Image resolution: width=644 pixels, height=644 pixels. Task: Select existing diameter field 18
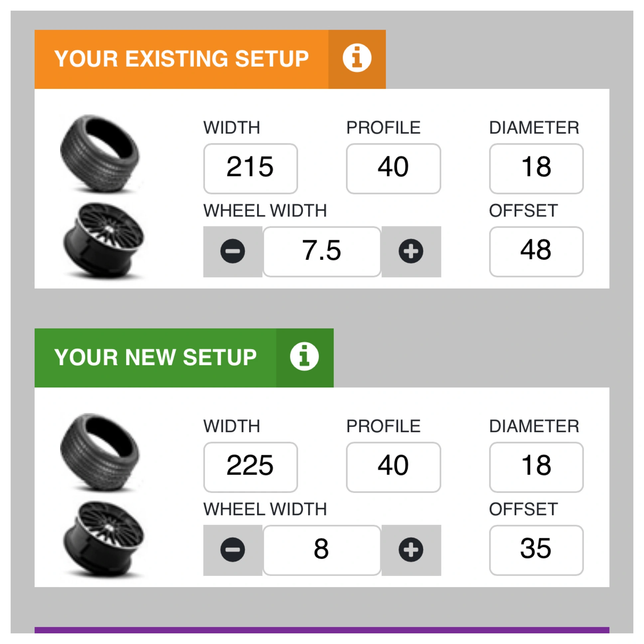(536, 169)
